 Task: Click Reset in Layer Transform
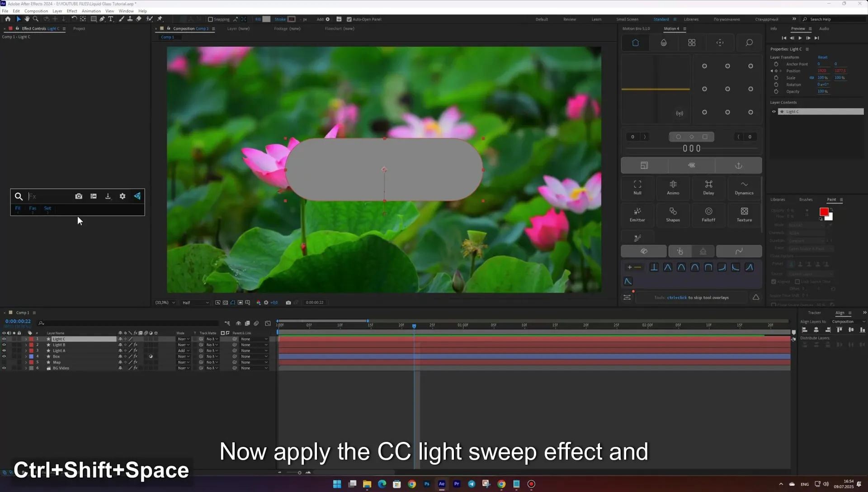(822, 57)
